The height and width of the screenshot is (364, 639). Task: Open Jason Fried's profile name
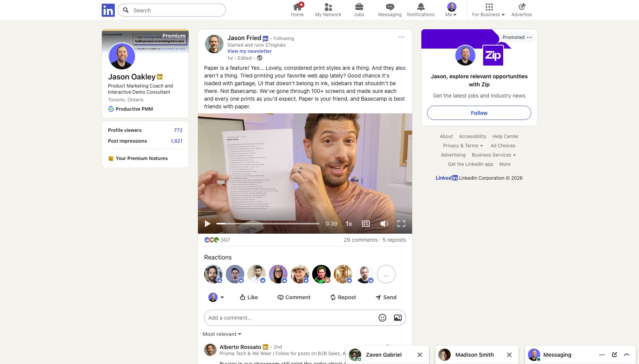(244, 38)
